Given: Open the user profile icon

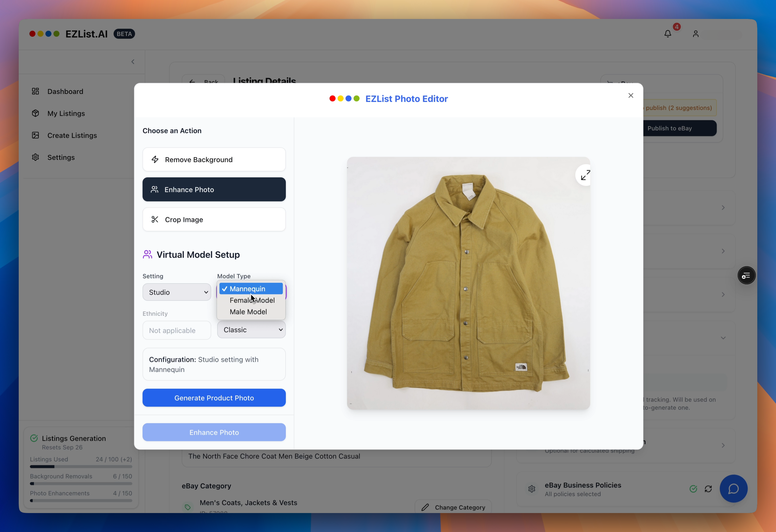Looking at the screenshot, I should click(695, 34).
